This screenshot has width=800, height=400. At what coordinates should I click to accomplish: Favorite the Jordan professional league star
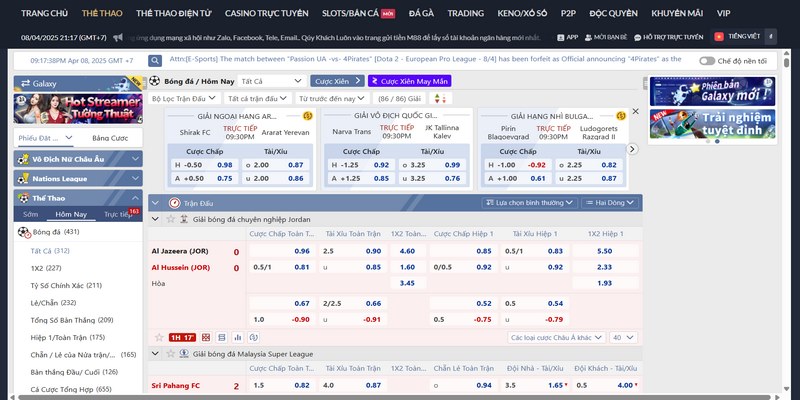pyautogui.click(x=170, y=219)
